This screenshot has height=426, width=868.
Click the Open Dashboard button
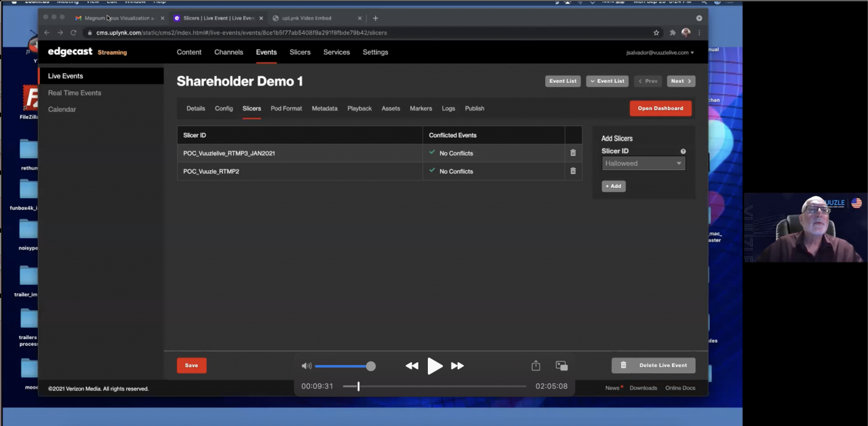pos(660,109)
